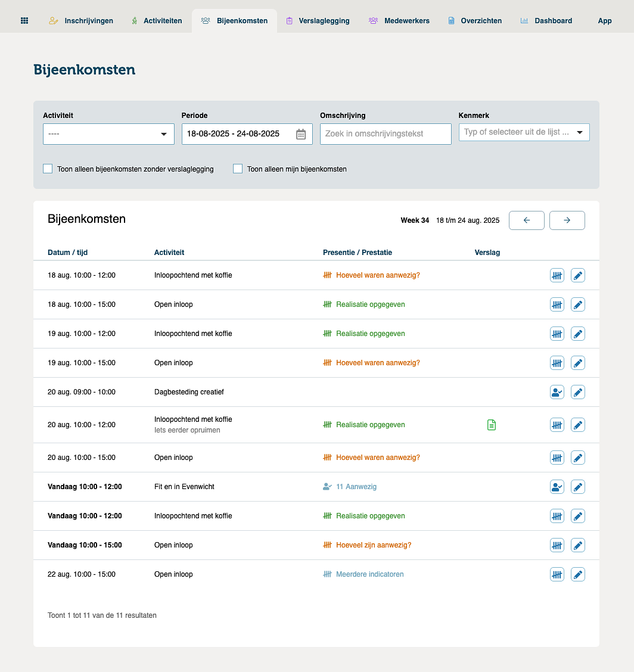Open tally counter for 22 aug. Open inloop
Viewport: 634px width, 672px height.
pyautogui.click(x=557, y=574)
